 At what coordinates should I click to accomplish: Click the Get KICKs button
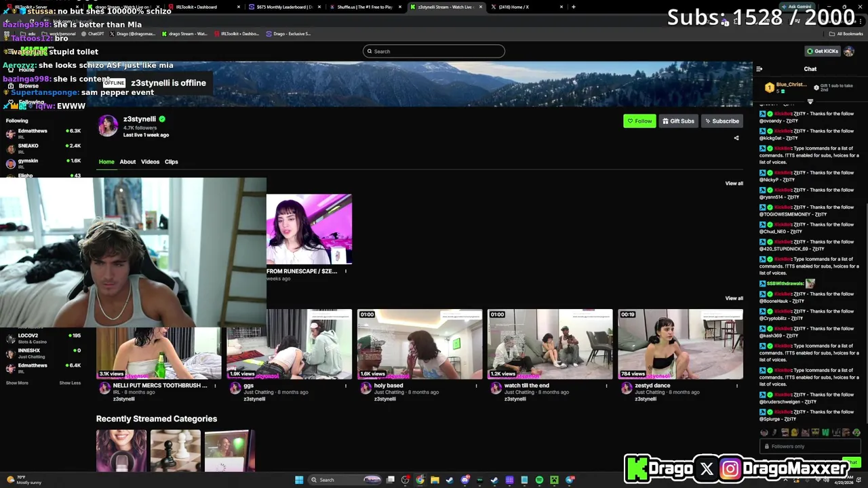coord(822,52)
